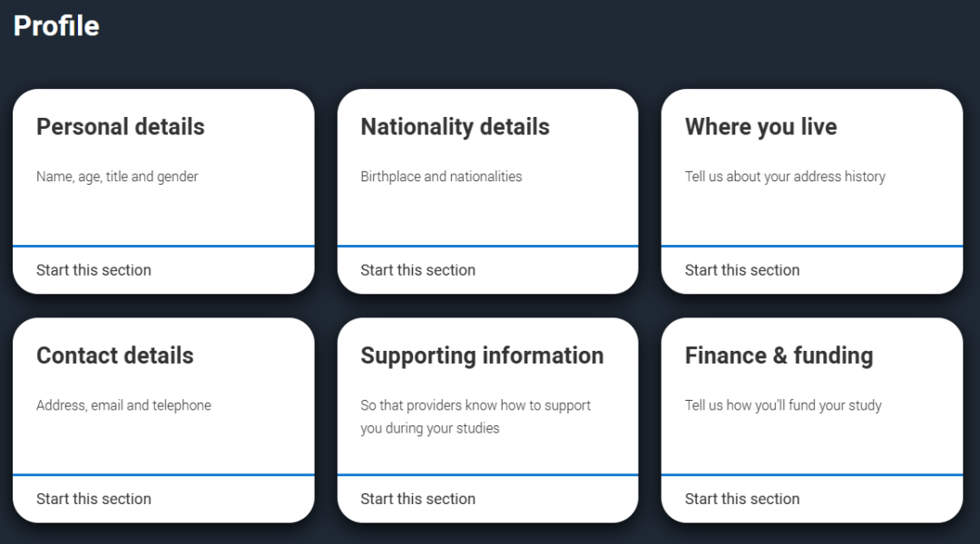Select the Profile page heading
The width and height of the screenshot is (980, 544).
tap(56, 25)
